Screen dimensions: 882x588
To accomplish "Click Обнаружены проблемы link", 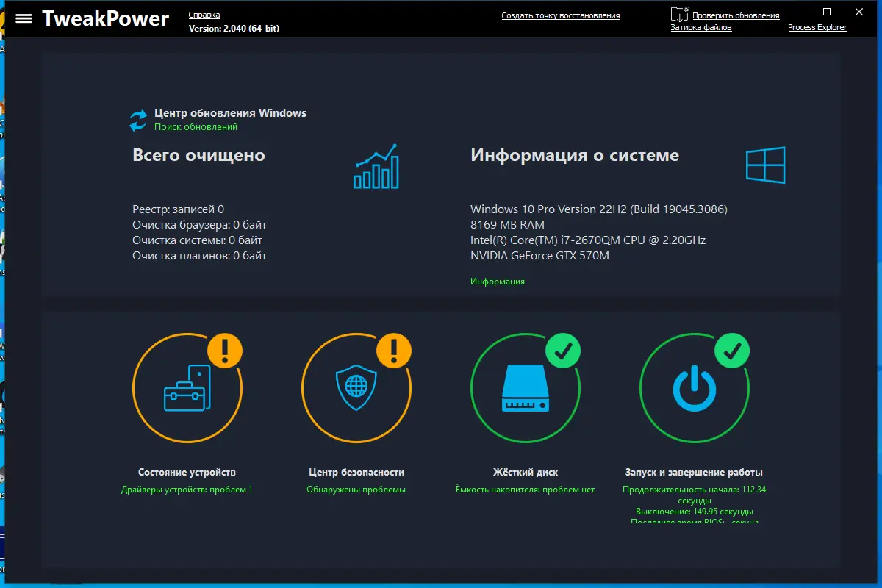I will click(x=356, y=490).
